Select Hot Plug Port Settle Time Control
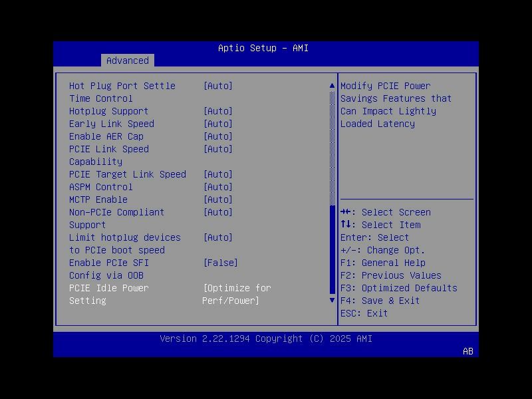532x399 pixels. click(122, 92)
